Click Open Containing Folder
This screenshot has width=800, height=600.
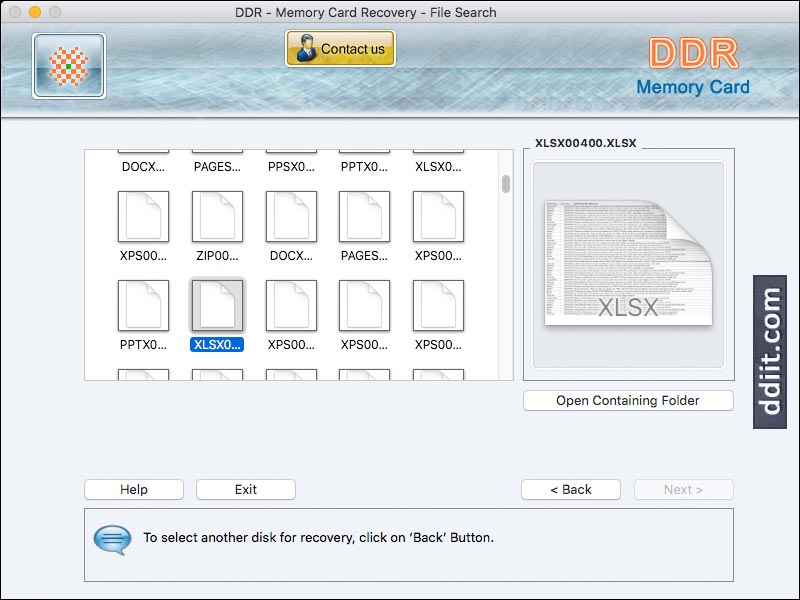pyautogui.click(x=628, y=400)
